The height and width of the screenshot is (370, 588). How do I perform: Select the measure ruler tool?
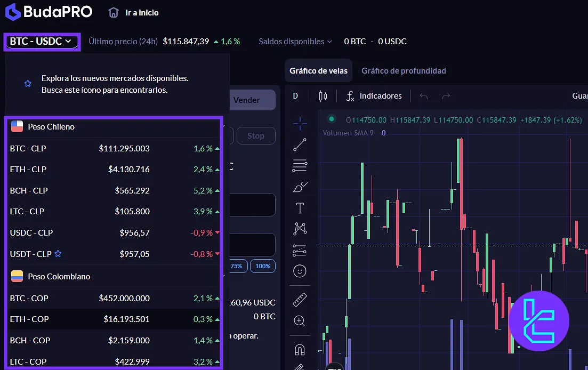(300, 299)
